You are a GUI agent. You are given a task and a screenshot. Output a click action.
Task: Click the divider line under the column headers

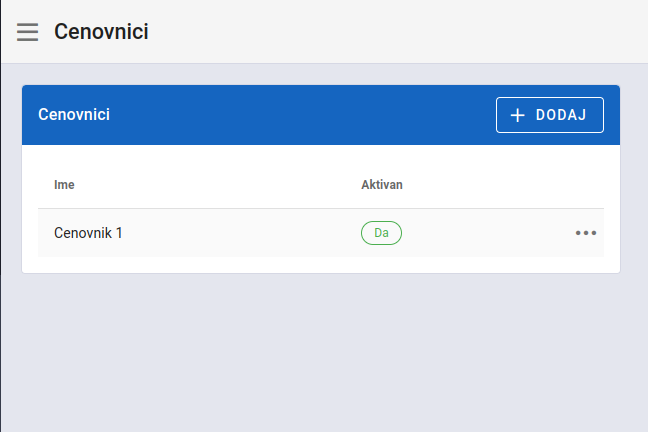[321, 208]
